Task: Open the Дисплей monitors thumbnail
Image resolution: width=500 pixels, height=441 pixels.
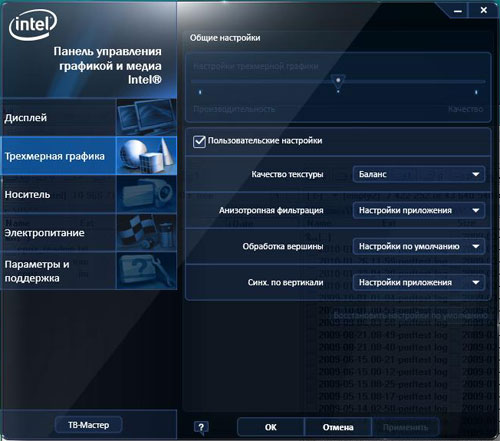Action: tap(146, 117)
